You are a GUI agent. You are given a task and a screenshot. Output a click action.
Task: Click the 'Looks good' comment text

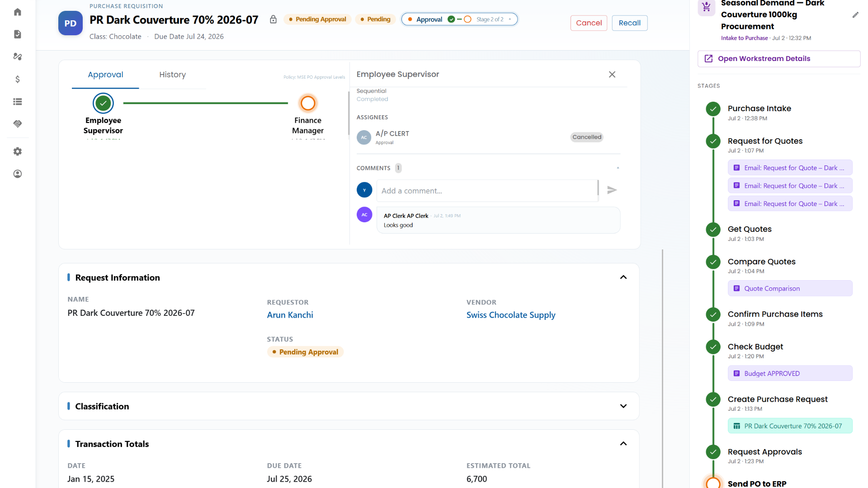coord(398,225)
